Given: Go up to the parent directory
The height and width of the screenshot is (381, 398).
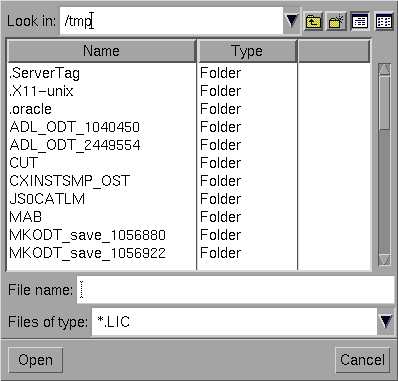Looking at the screenshot, I should tap(313, 22).
